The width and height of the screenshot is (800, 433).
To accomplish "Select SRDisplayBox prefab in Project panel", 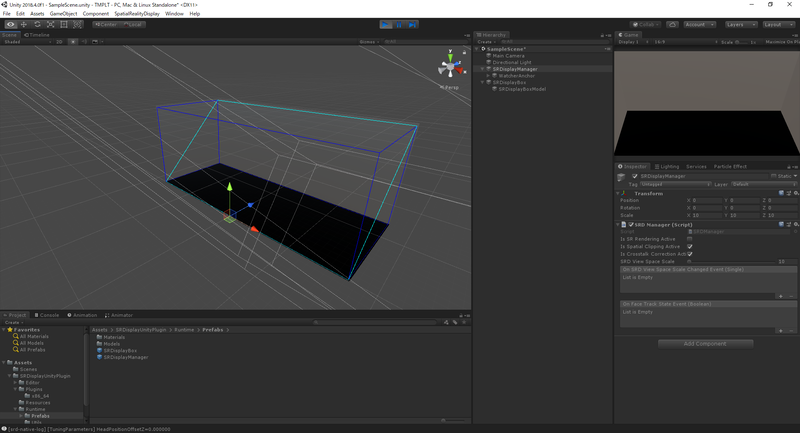I will click(x=120, y=351).
